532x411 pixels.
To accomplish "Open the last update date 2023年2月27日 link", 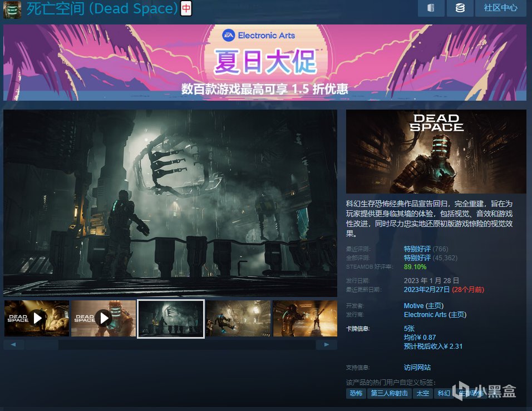I will (x=426, y=290).
